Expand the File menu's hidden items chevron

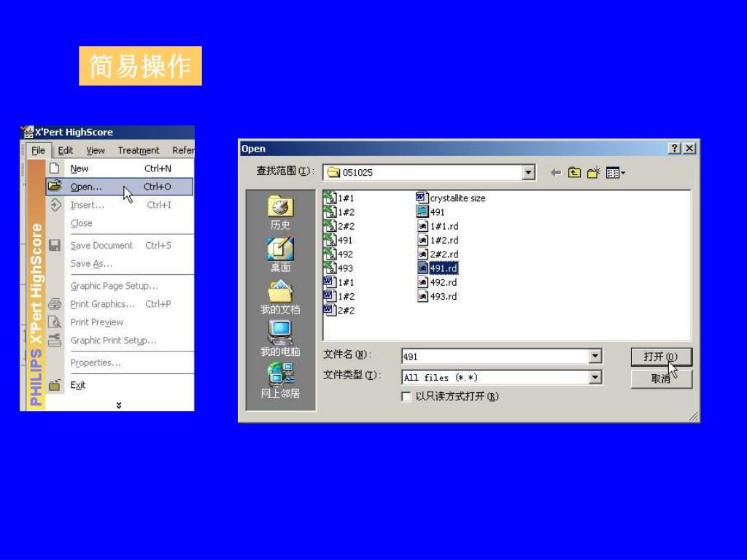[119, 405]
